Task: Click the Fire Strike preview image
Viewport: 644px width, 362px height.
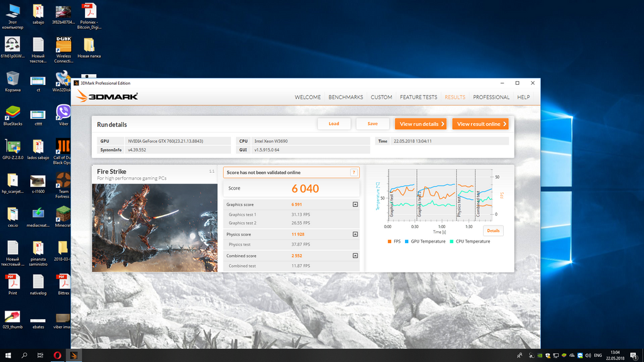Action: (x=155, y=228)
